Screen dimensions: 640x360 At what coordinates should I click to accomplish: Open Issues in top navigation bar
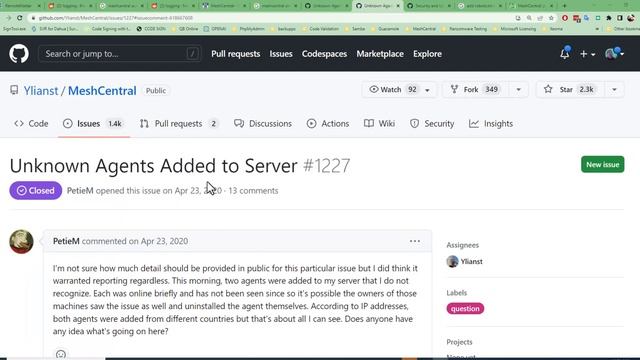pyautogui.click(x=281, y=54)
